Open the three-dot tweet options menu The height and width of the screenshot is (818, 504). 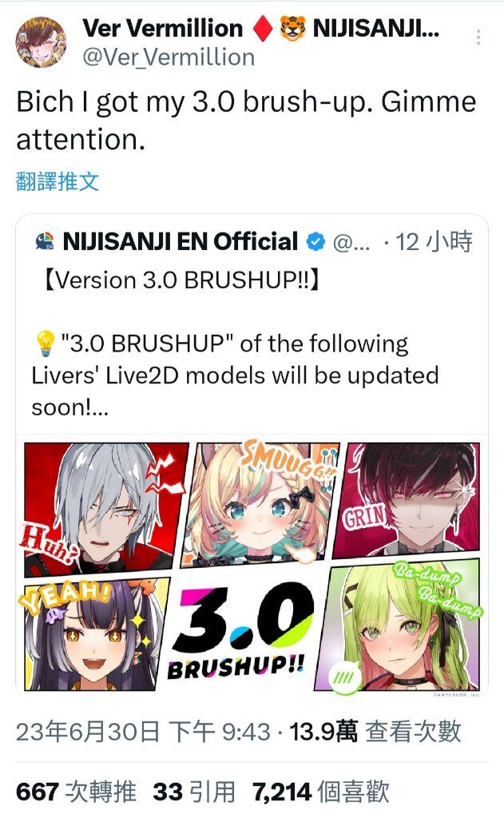[x=478, y=37]
